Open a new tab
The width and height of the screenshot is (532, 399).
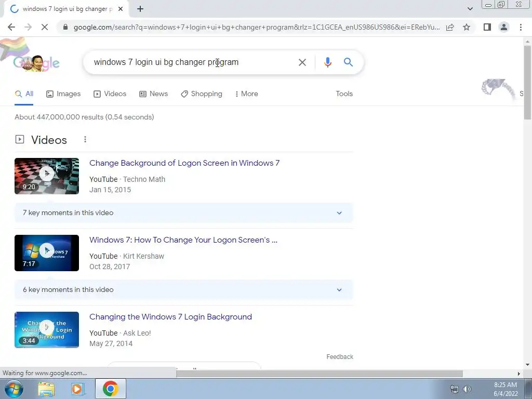click(140, 9)
